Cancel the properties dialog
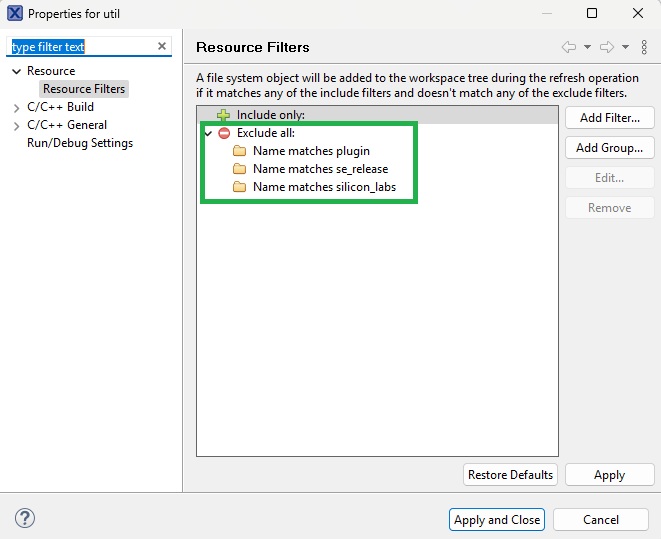 601,520
